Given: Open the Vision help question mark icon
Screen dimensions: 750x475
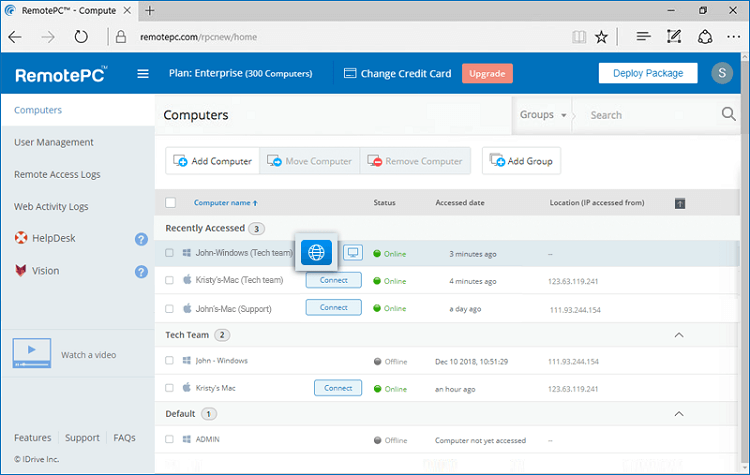Looking at the screenshot, I should [141, 271].
